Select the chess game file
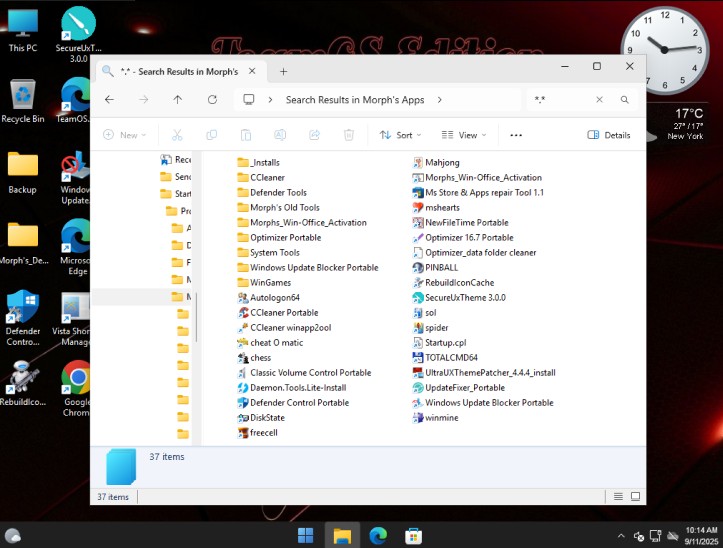This screenshot has height=548, width=723. (254, 357)
